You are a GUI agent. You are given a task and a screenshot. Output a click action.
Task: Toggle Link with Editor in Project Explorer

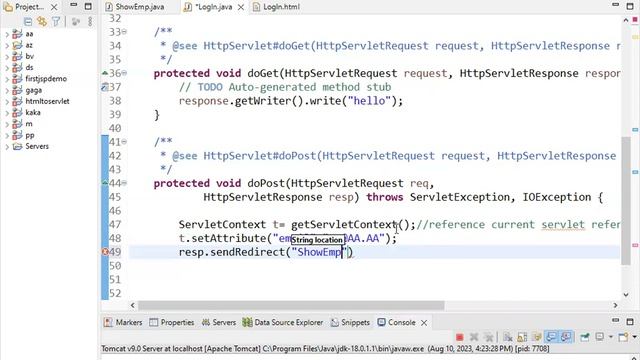point(42,21)
